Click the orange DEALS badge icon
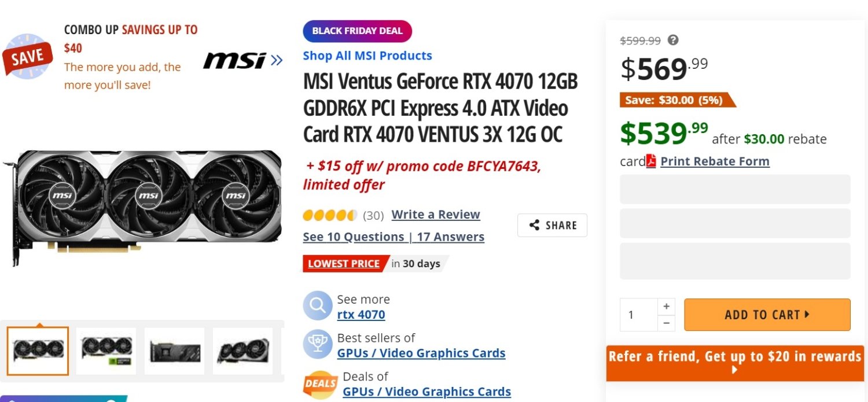The width and height of the screenshot is (868, 402). pyautogui.click(x=320, y=383)
